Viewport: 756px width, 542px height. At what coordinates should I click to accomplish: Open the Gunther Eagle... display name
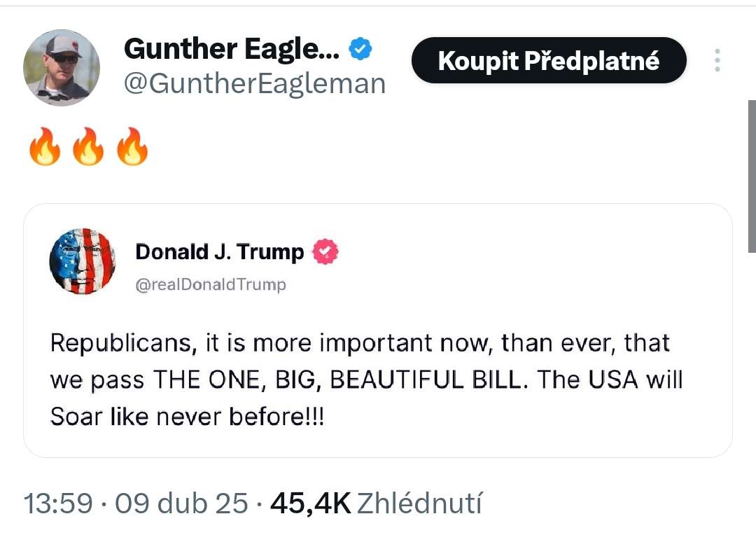pos(232,49)
